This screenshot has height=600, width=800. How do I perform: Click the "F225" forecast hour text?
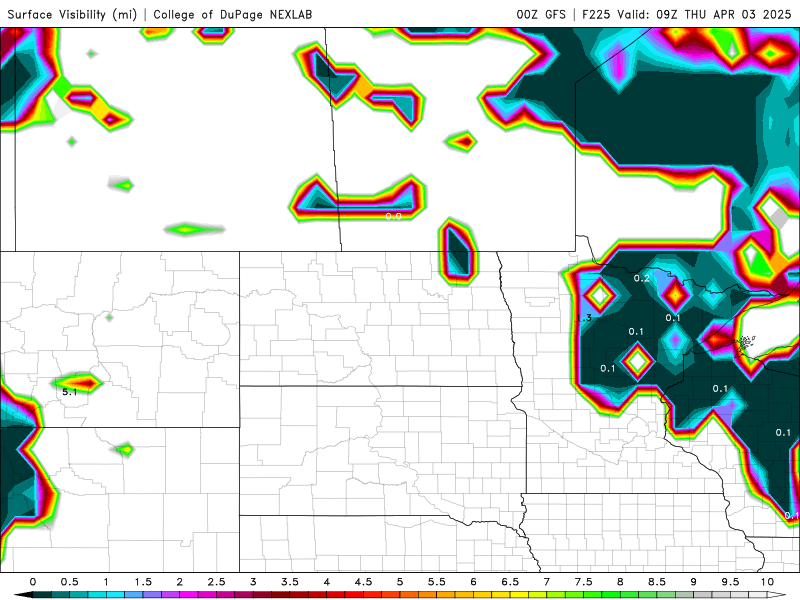596,14
